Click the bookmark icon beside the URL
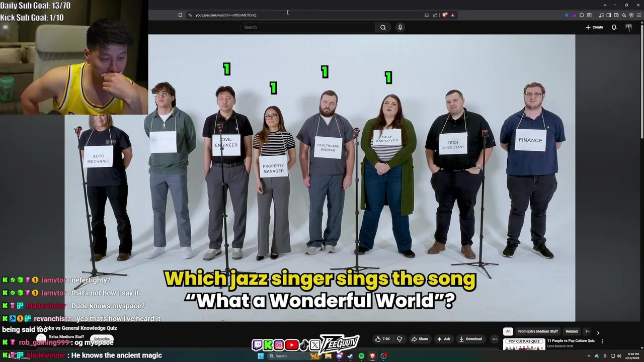This screenshot has height=362, width=644. (180, 15)
